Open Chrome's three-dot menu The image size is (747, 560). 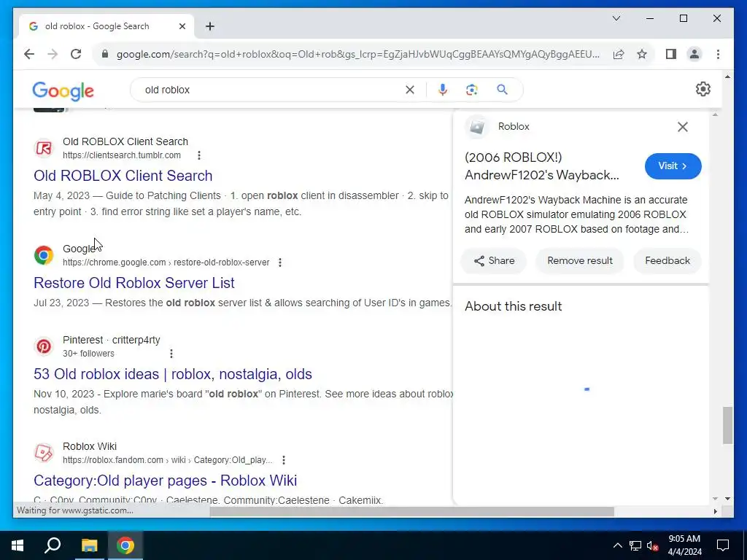(718, 54)
